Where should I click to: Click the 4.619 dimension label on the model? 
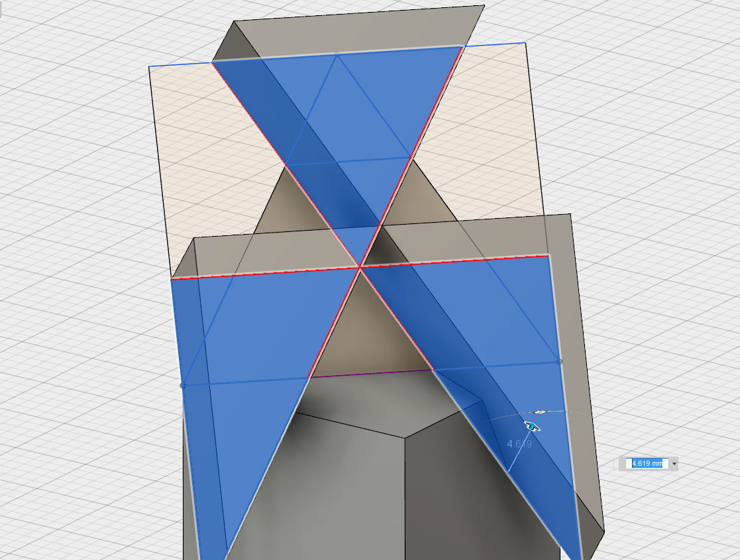tap(519, 445)
